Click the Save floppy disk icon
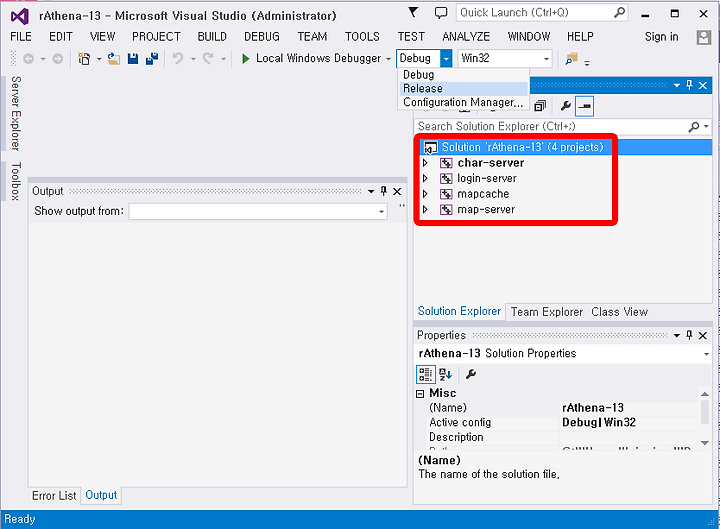 pyautogui.click(x=133, y=59)
